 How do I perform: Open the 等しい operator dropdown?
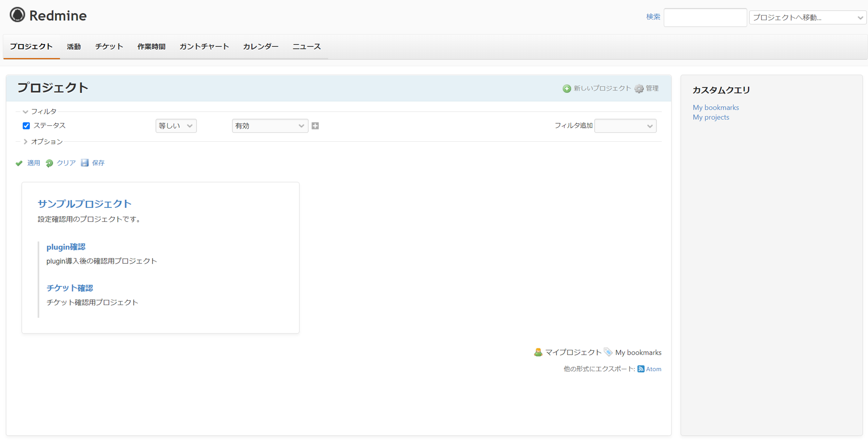[176, 126]
